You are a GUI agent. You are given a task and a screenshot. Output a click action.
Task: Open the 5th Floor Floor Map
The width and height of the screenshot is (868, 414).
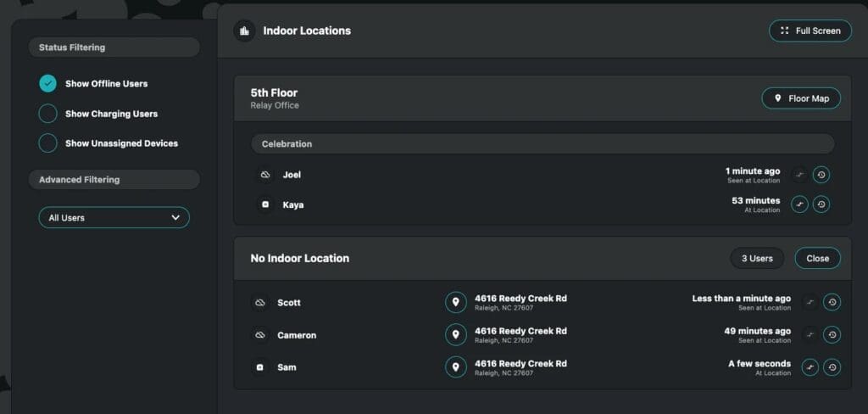coord(801,98)
